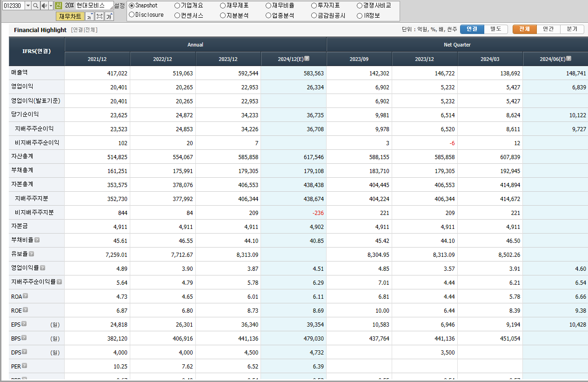This screenshot has height=382, width=588.
Task: Click the 592,544 revenue cell
Action: pos(228,73)
